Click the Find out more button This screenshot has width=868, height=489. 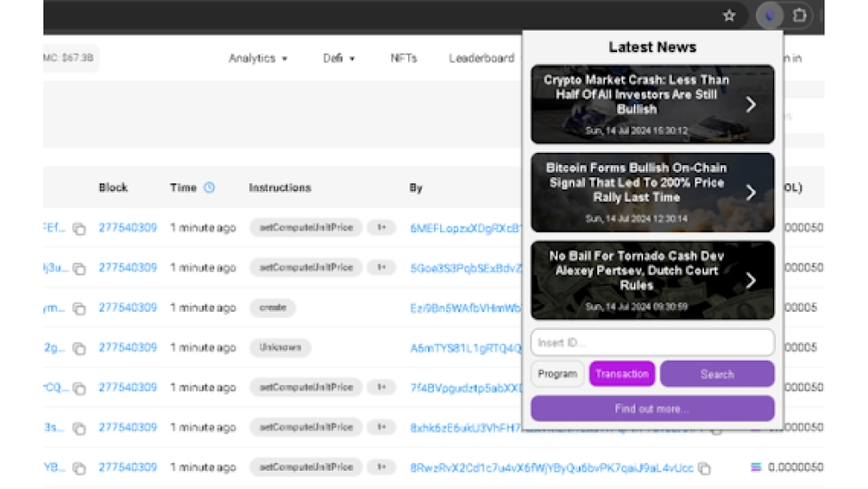point(652,409)
